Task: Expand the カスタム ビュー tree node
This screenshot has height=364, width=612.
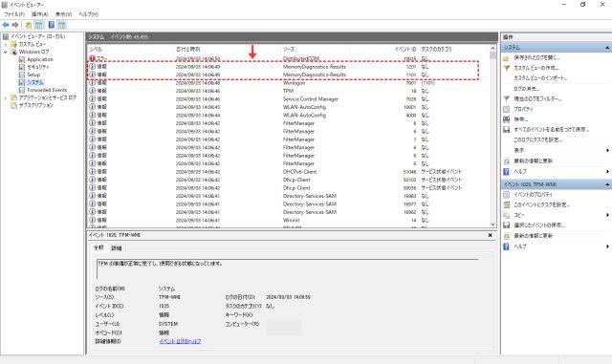Action: 5,44
